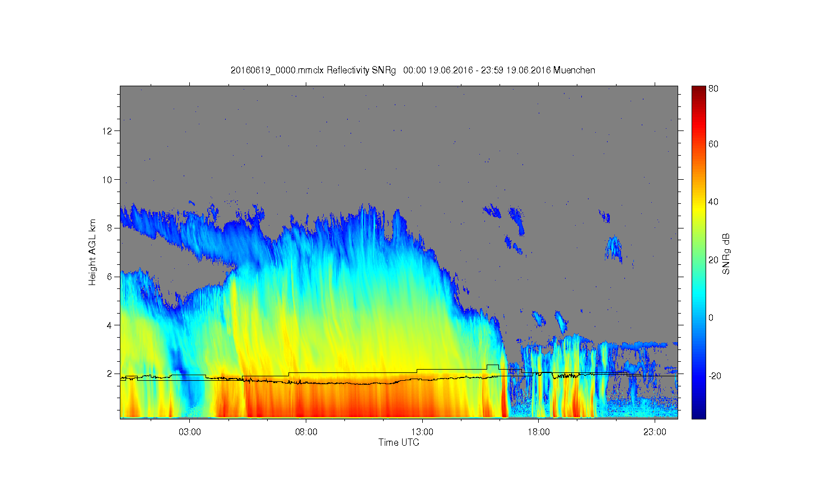
Task: Click the colorbar value 60
Action: pos(713,144)
